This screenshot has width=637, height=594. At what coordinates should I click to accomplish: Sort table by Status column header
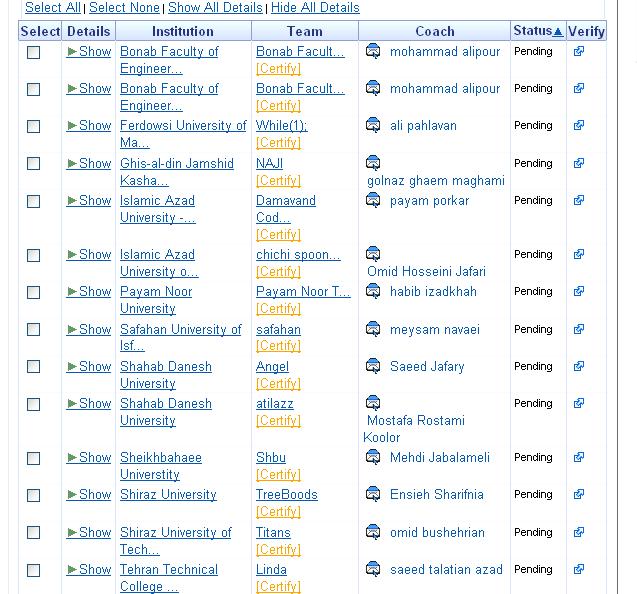pyautogui.click(x=538, y=31)
